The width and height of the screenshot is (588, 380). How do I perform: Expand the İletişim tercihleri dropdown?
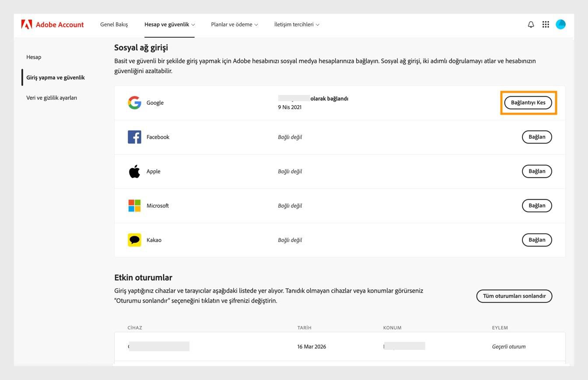296,25
